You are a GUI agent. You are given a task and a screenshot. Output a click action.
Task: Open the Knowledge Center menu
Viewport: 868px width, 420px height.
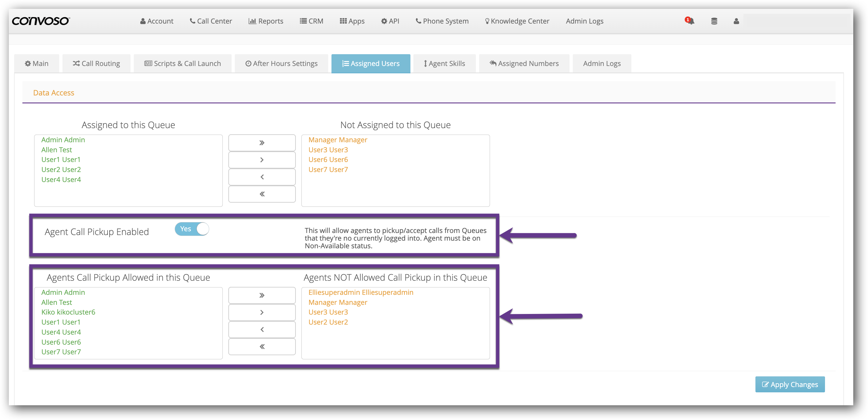click(x=517, y=21)
